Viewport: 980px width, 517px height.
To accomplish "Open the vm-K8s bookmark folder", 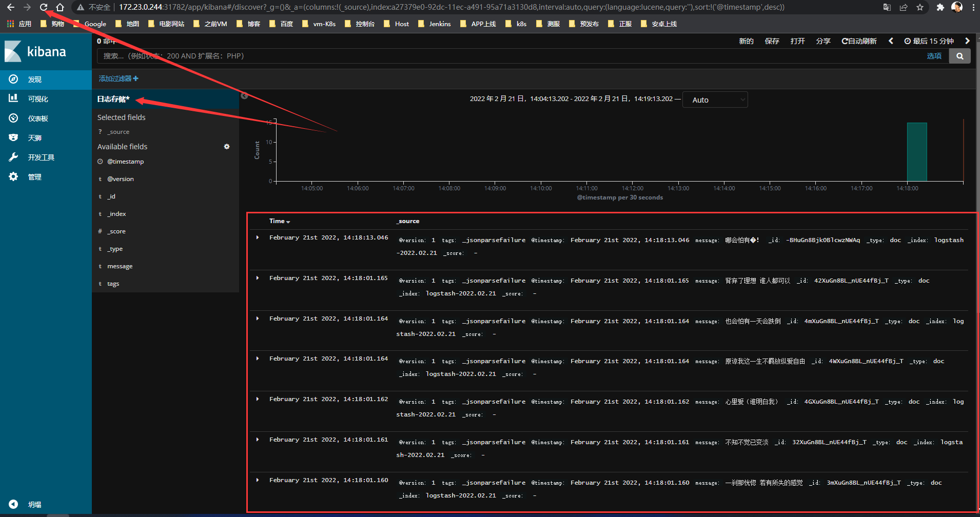I will point(319,24).
